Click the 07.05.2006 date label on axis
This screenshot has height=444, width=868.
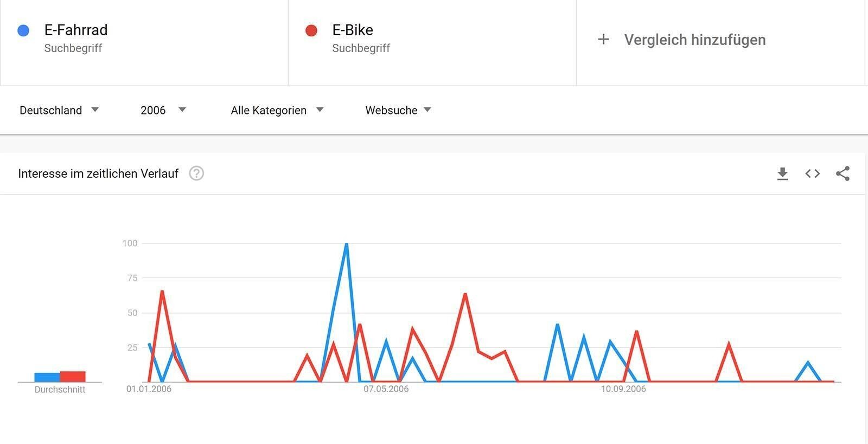point(386,389)
